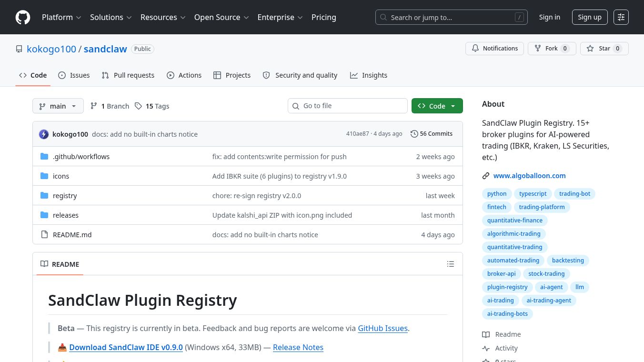This screenshot has width=644, height=362.
Task: Click the Go to file input
Action: (x=348, y=106)
